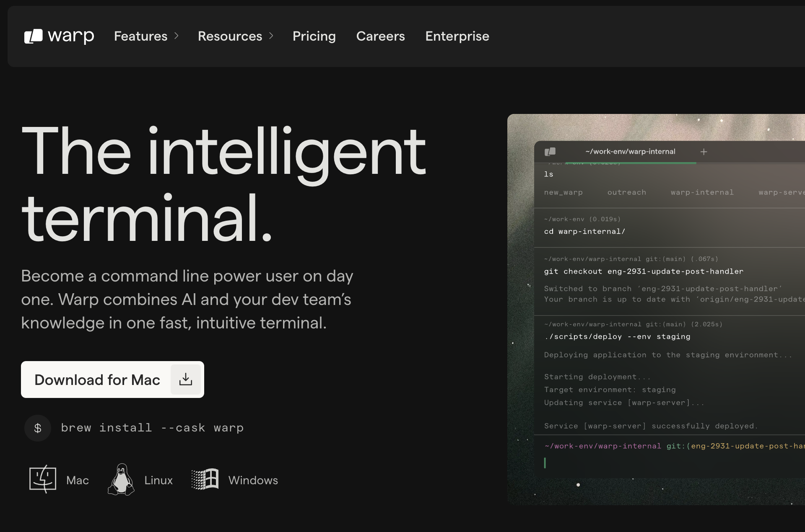Click the ls command block
The image size is (805, 532).
pyautogui.click(x=549, y=174)
